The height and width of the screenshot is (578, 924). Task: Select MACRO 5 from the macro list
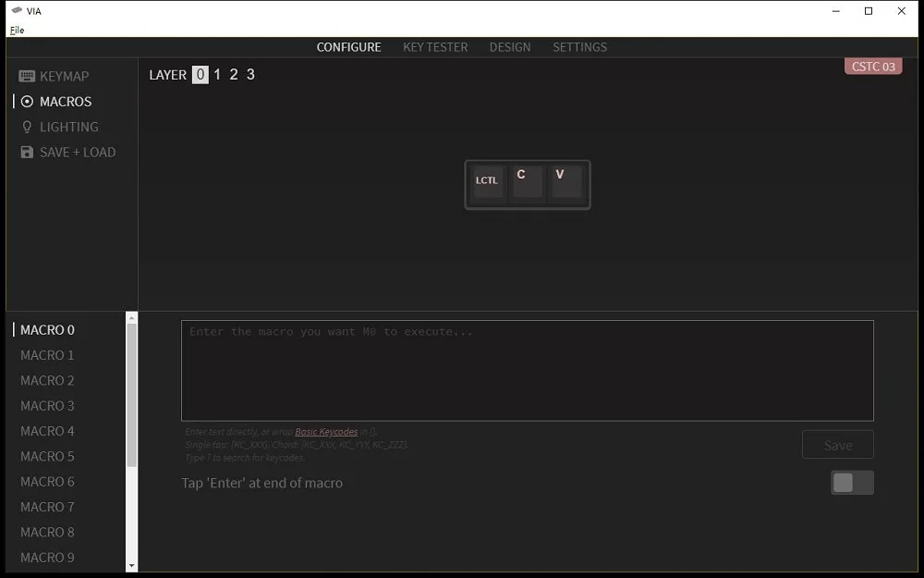point(47,456)
